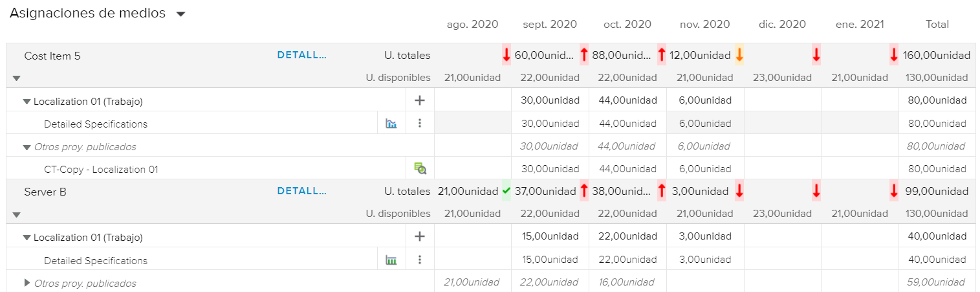Click red down arrow in Cost Item 5 ago. 2020
The height and width of the screenshot is (292, 980).
tap(506, 56)
